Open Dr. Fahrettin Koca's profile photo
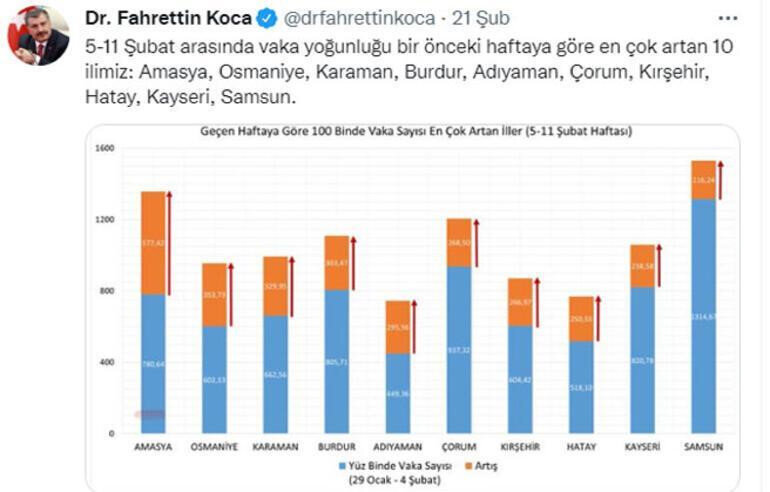This screenshot has height=492, width=770. [x=38, y=36]
